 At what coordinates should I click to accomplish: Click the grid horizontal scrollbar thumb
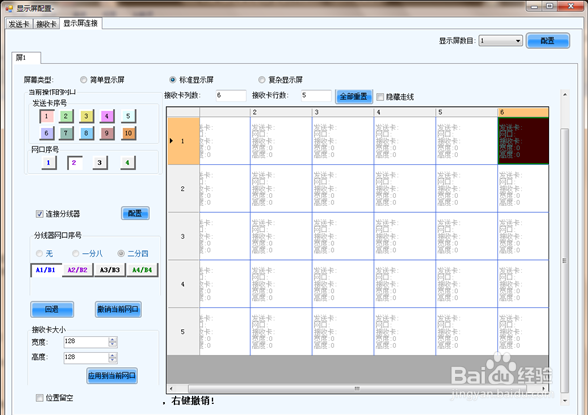pos(357,388)
